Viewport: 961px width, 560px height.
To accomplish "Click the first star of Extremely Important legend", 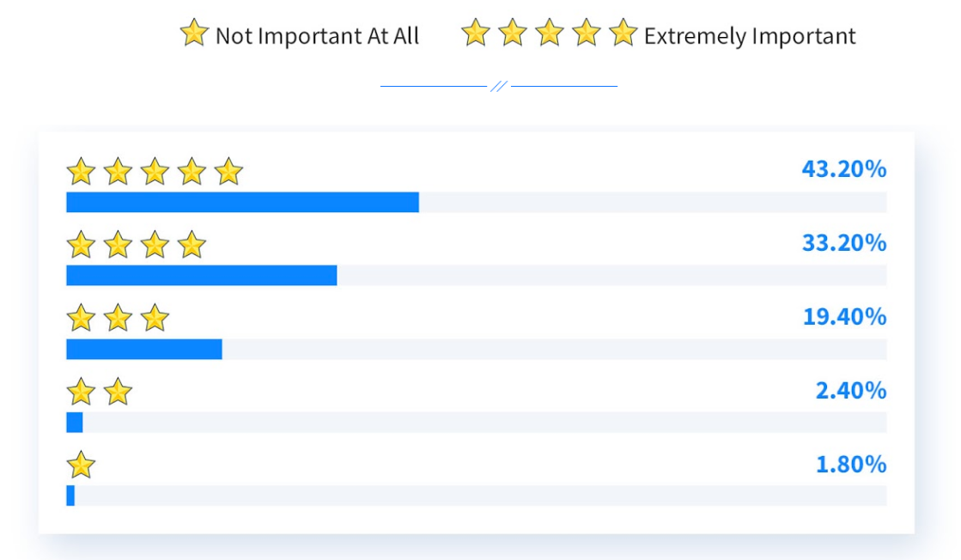I will (476, 33).
